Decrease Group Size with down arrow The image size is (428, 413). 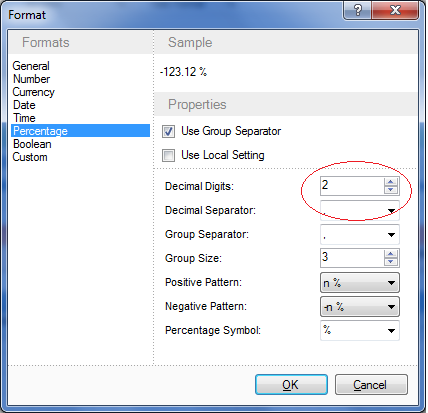click(391, 262)
